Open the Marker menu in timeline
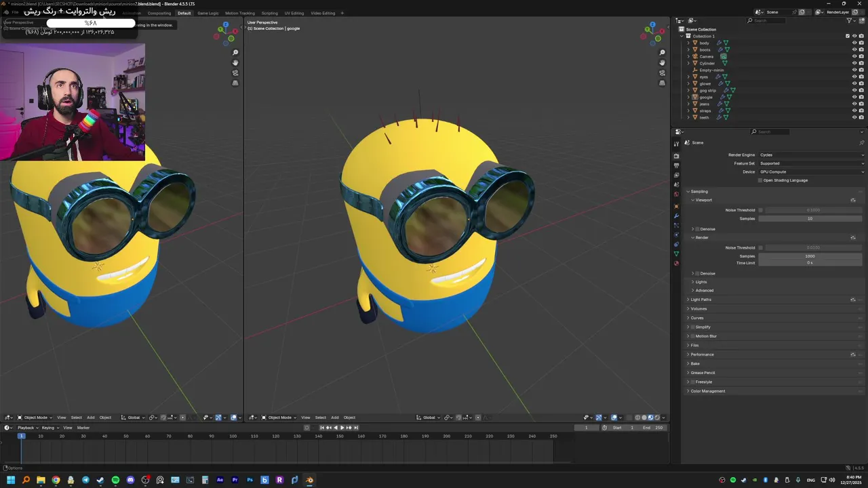Image resolution: width=868 pixels, height=488 pixels. pos(83,428)
